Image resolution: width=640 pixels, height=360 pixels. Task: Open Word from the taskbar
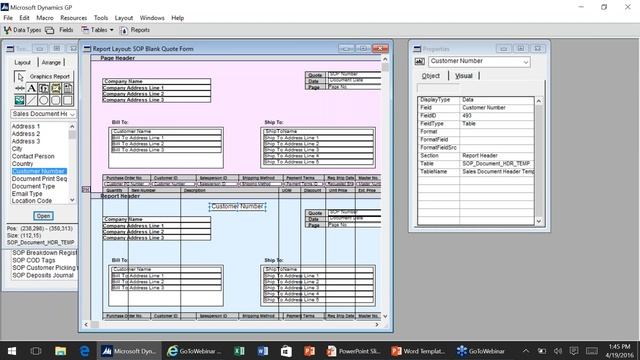click(262, 351)
